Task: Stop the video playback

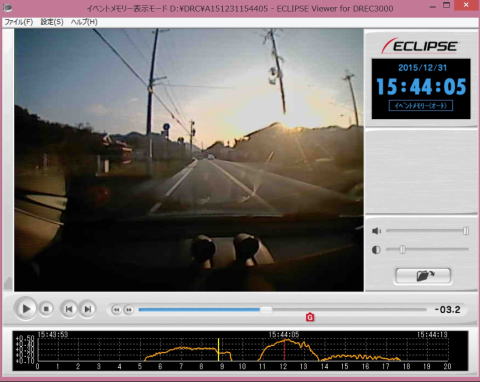Action: pyautogui.click(x=46, y=309)
